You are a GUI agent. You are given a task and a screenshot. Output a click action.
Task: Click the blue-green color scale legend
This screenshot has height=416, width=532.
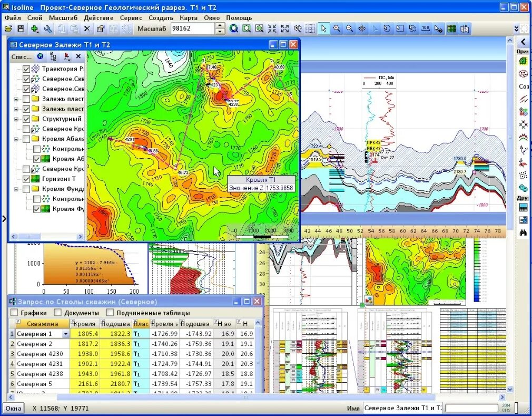(x=477, y=270)
